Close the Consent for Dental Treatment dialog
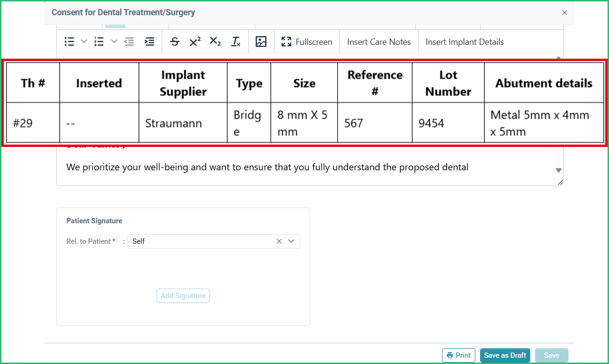609x364 pixels. tap(565, 13)
